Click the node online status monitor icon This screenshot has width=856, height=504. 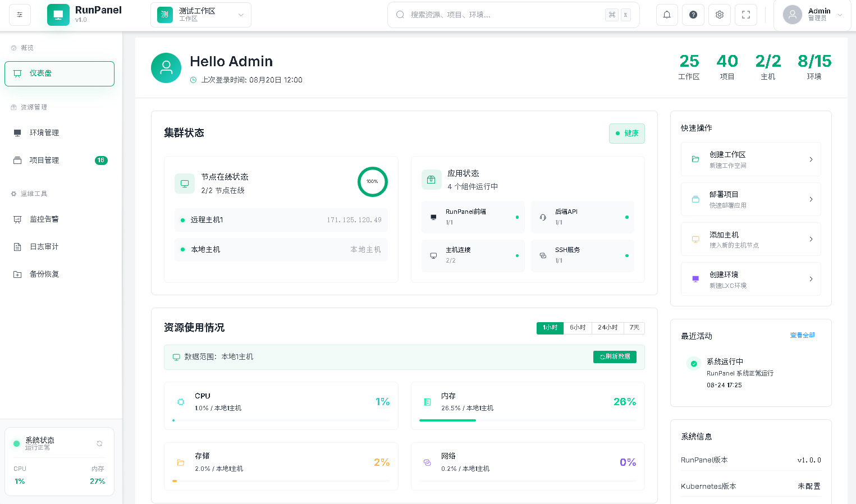185,184
